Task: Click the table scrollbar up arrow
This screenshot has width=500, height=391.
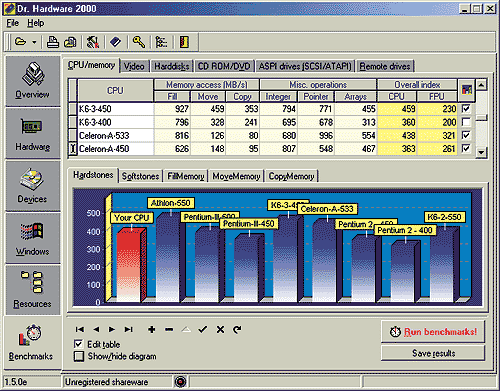Action: (481, 85)
